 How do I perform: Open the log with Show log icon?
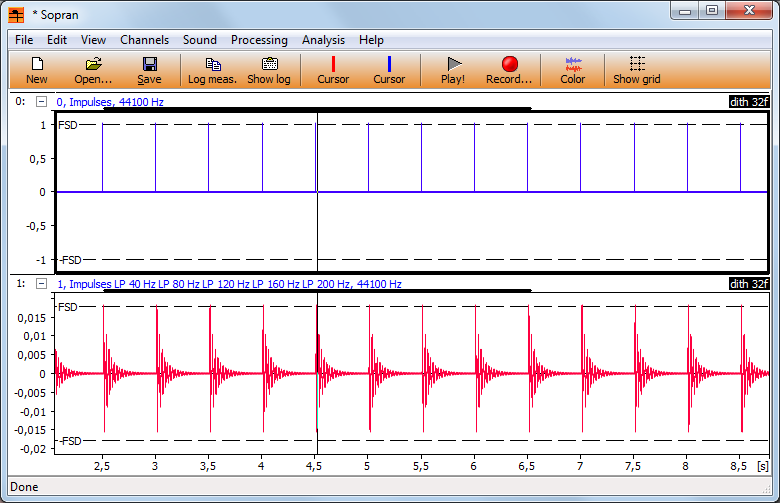269,69
